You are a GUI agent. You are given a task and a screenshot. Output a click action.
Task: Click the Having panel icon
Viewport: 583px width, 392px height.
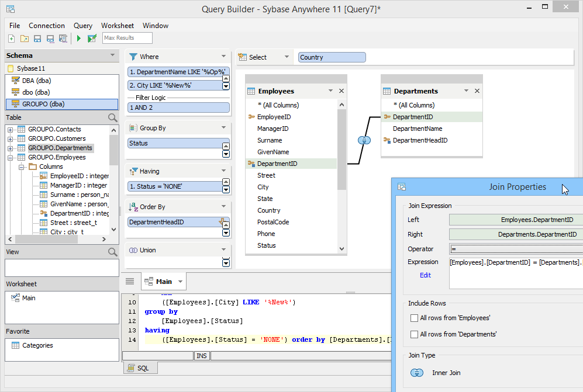click(x=133, y=171)
